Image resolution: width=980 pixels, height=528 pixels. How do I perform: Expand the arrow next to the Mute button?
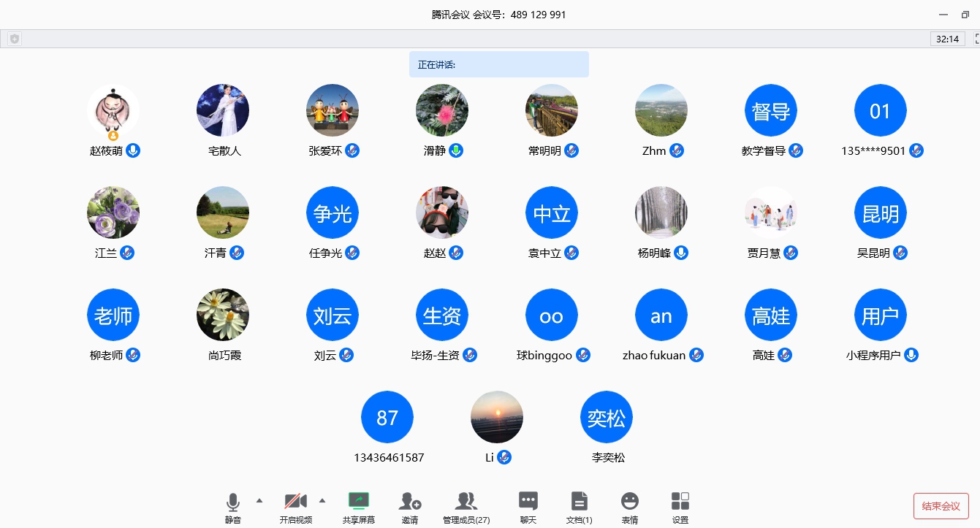pyautogui.click(x=259, y=500)
